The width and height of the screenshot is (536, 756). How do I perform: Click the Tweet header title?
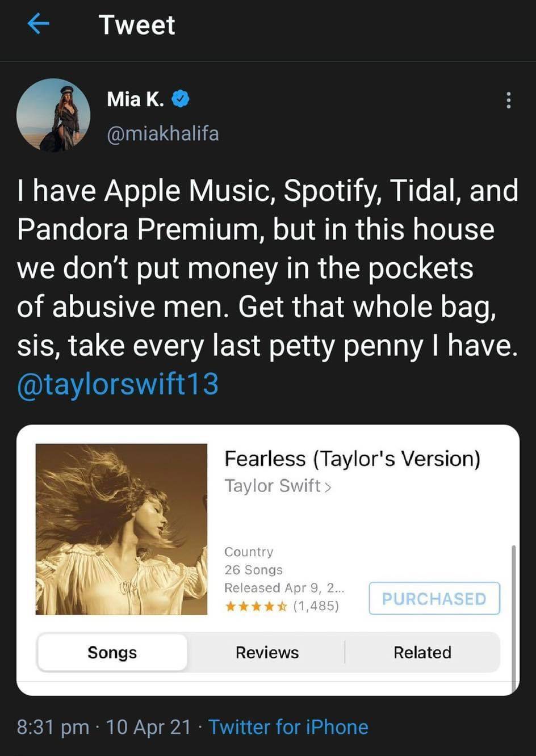point(137,25)
